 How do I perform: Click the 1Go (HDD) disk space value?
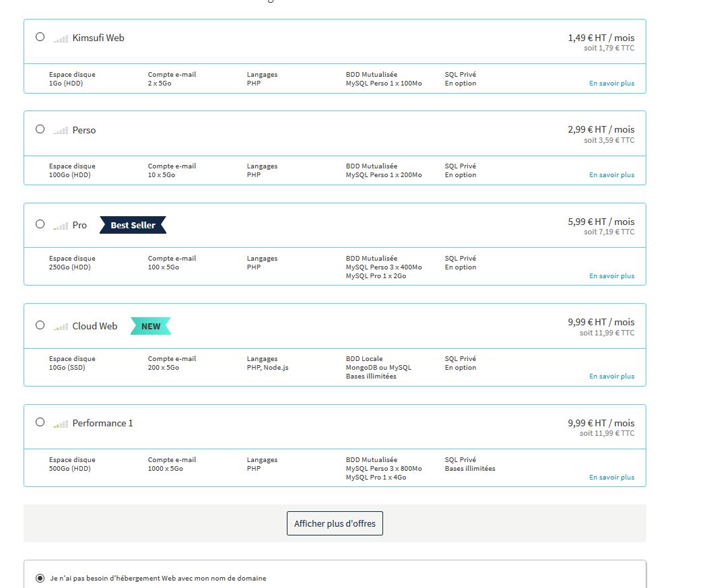pos(66,84)
